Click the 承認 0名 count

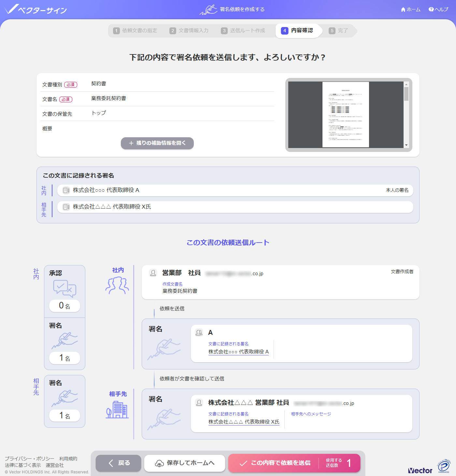pyautogui.click(x=64, y=306)
